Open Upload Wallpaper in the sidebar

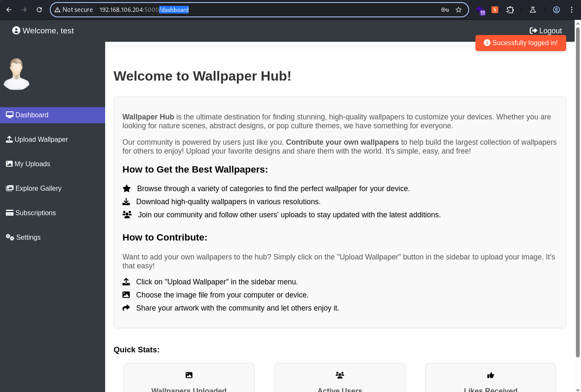tap(52, 140)
